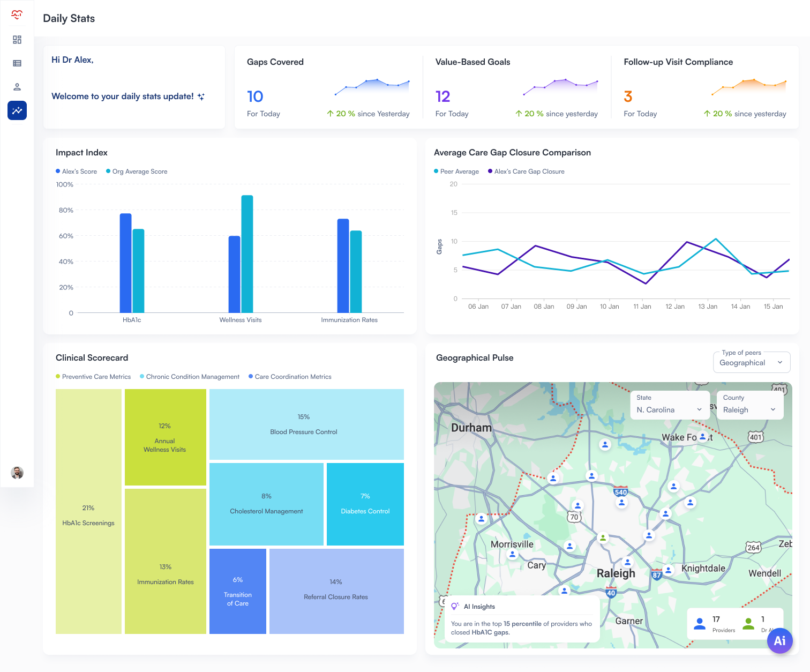The height and width of the screenshot is (672, 810).
Task: Select the highlighted trends icon in sidebar
Action: 17,110
